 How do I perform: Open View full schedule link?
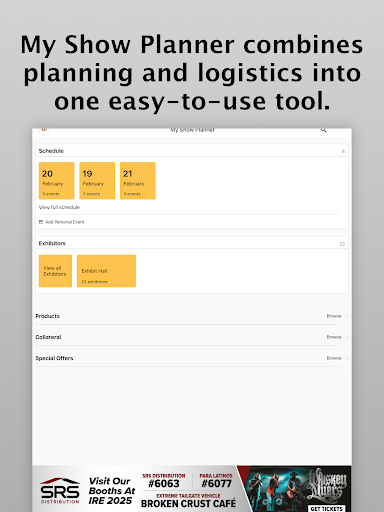pos(59,207)
